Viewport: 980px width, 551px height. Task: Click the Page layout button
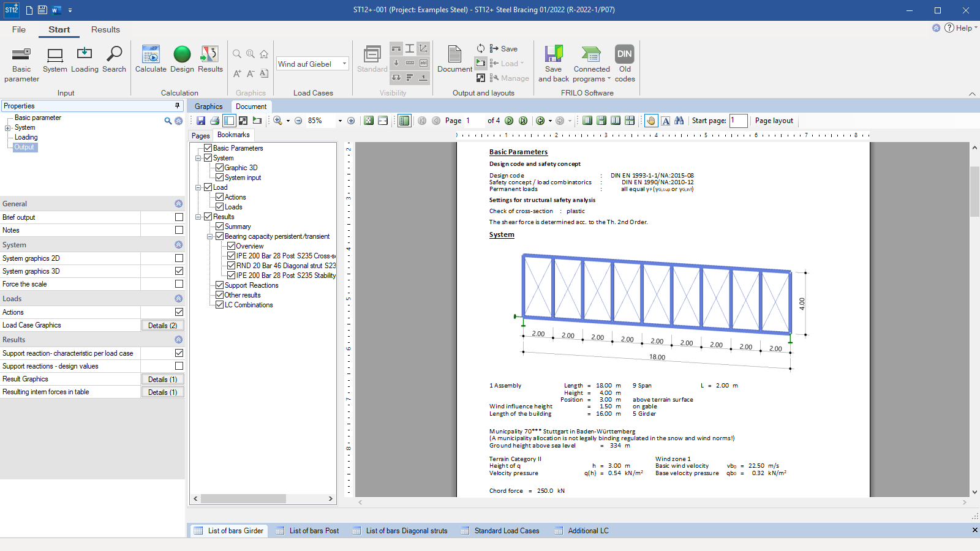click(x=774, y=121)
